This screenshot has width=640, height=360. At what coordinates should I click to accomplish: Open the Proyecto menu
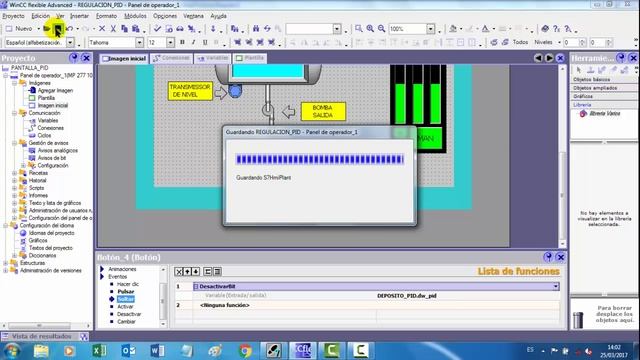click(13, 16)
